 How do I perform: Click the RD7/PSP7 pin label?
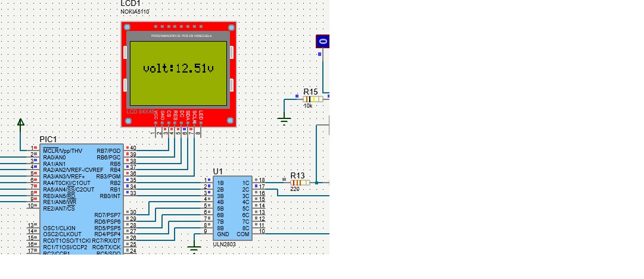108,215
